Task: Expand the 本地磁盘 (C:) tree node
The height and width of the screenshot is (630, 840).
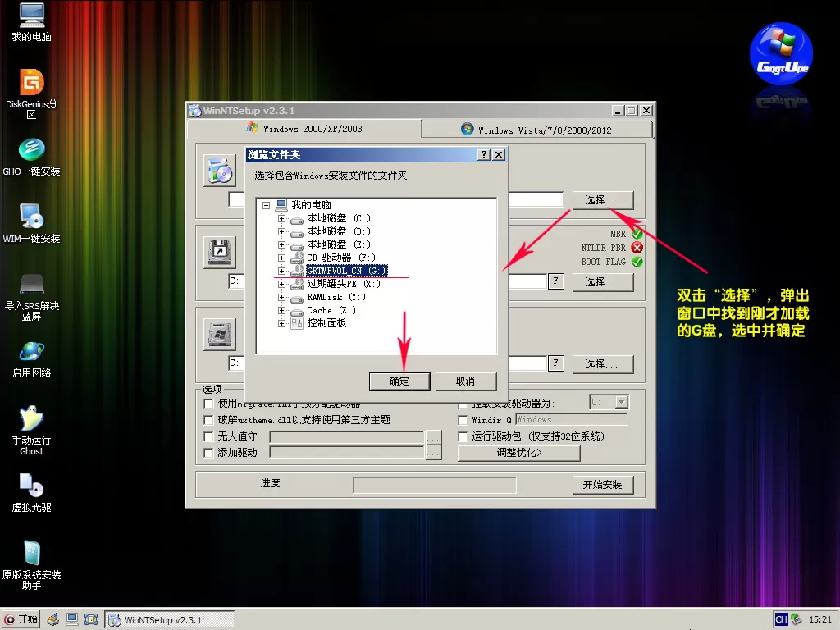Action: point(282,218)
